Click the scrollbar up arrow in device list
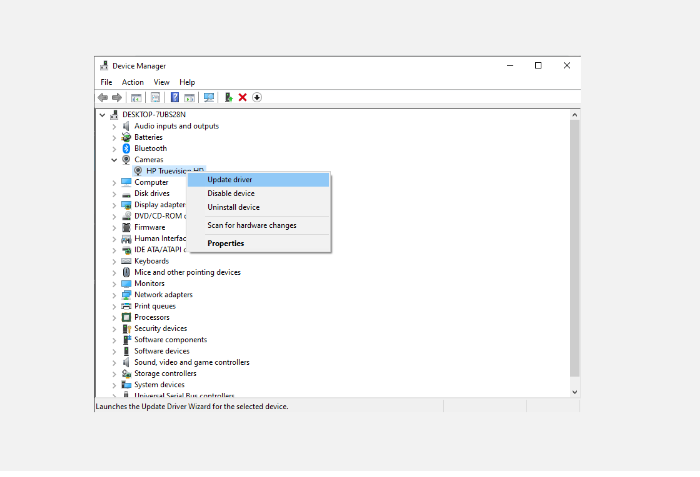 point(575,115)
